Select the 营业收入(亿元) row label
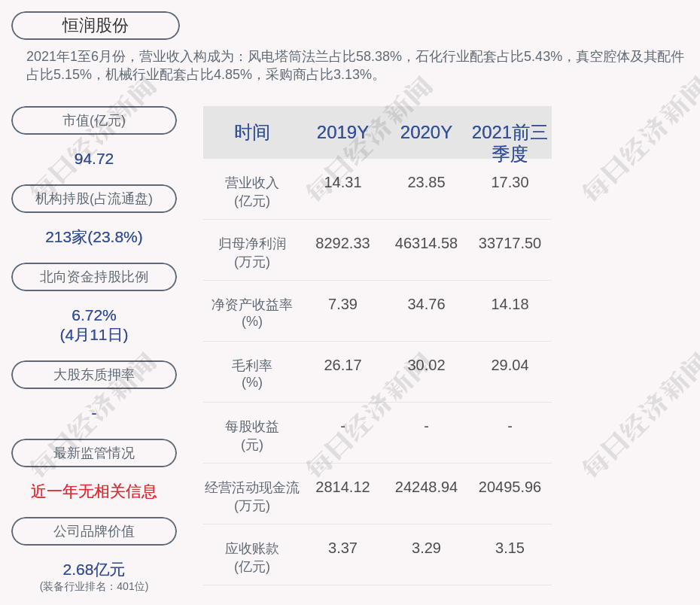The image size is (700, 605). pos(251,192)
